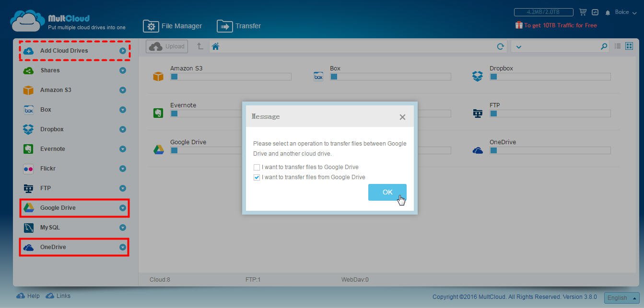Click the traffic usage bar 4.2MB/2.0TB

543,12
